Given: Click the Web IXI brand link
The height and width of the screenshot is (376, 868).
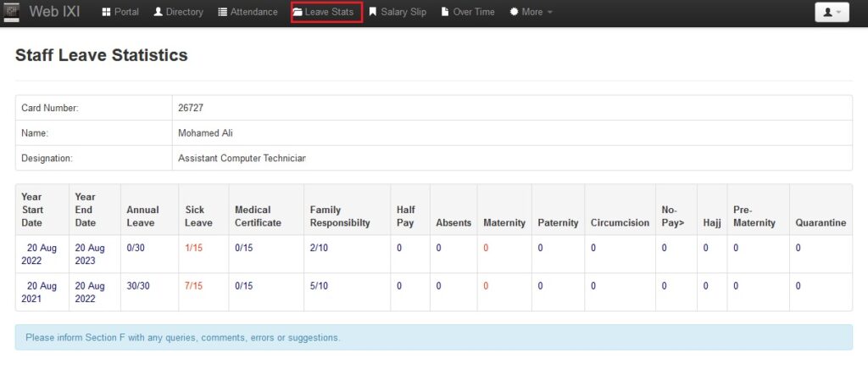Looking at the screenshot, I should tap(56, 12).
